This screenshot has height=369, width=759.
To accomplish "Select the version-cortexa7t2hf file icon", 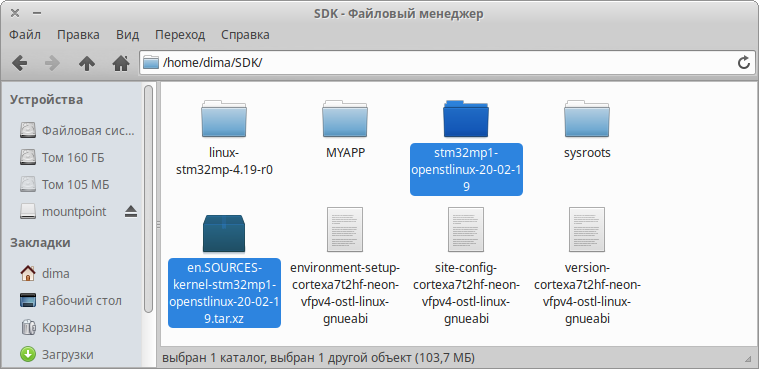I will (587, 230).
